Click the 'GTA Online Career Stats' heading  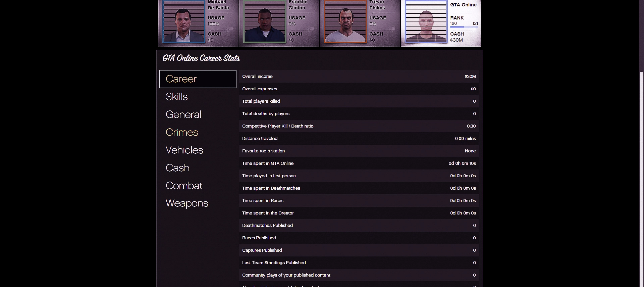point(201,58)
